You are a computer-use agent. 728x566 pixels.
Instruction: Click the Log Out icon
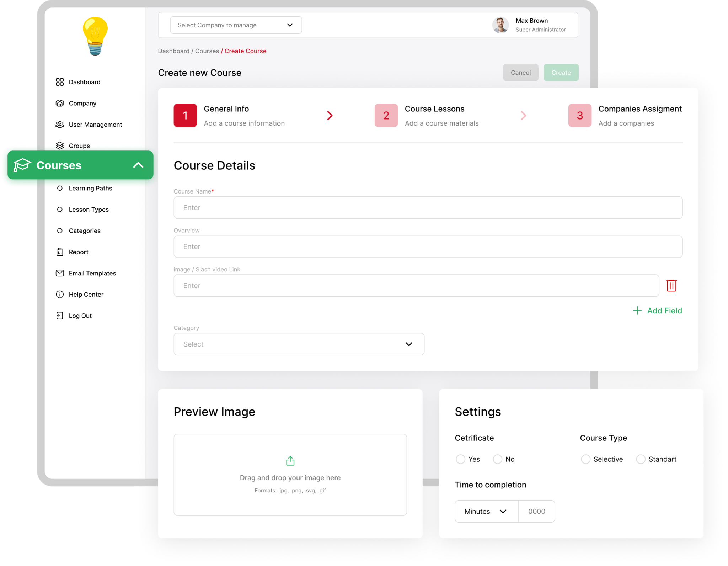60,316
